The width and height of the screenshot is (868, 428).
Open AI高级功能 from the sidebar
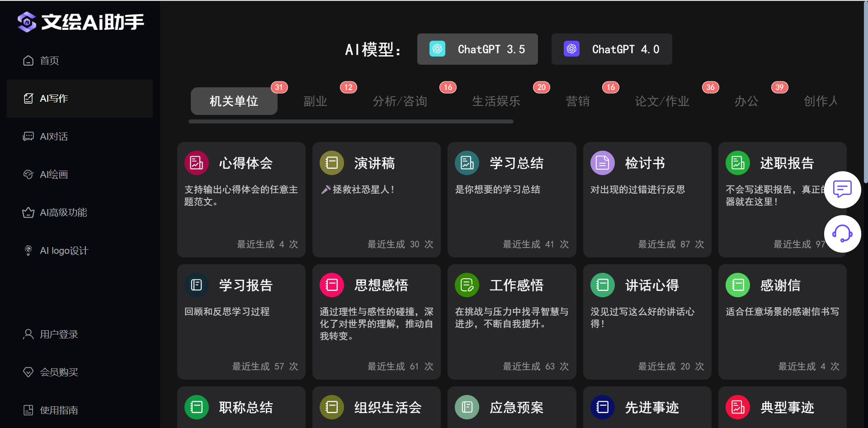63,212
